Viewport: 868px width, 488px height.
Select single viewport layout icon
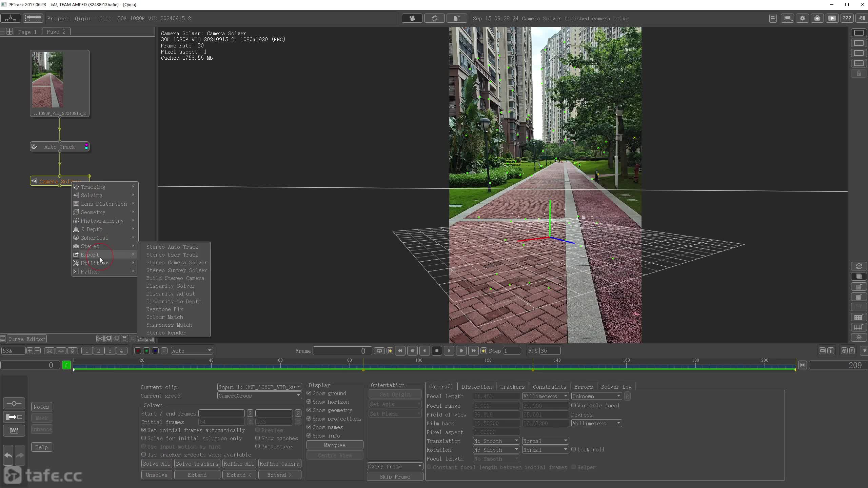[x=859, y=33]
